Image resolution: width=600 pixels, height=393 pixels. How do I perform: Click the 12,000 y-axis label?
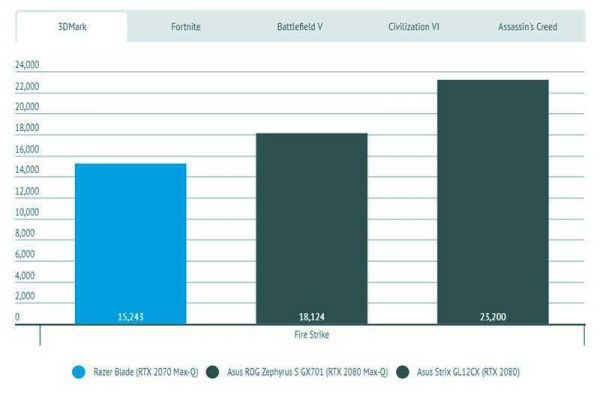tap(27, 191)
